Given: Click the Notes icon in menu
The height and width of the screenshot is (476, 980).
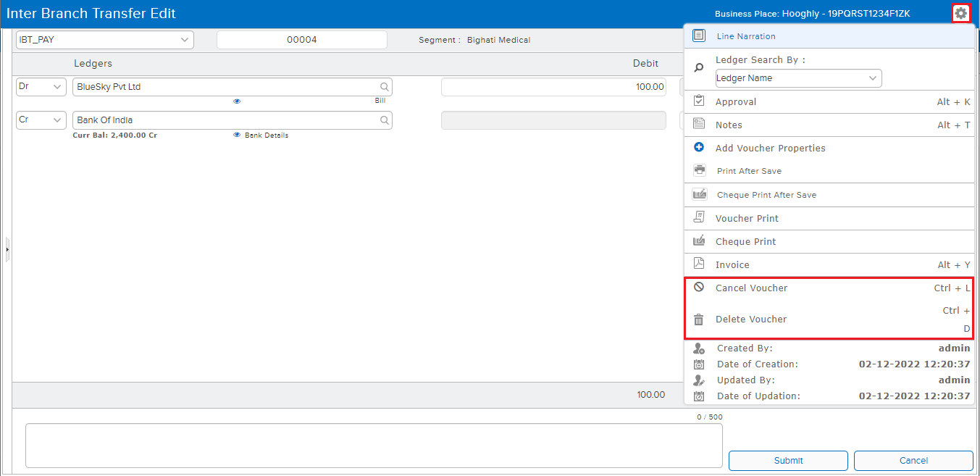Looking at the screenshot, I should pyautogui.click(x=699, y=124).
